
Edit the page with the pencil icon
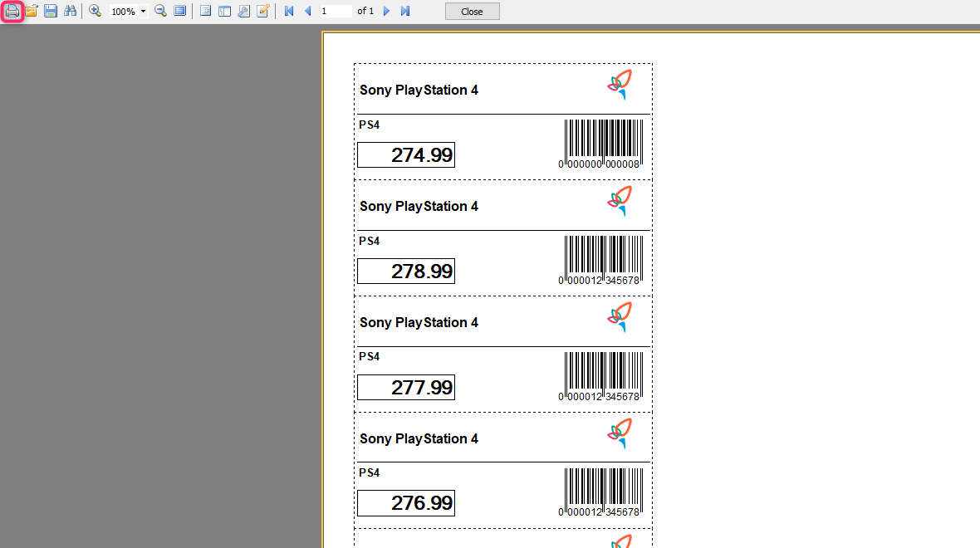click(x=263, y=12)
